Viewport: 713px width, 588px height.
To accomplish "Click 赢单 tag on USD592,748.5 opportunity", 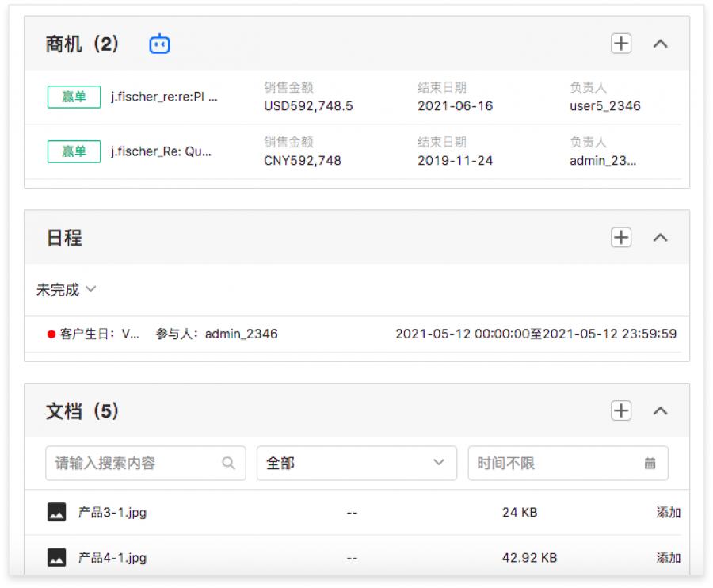I will (74, 97).
